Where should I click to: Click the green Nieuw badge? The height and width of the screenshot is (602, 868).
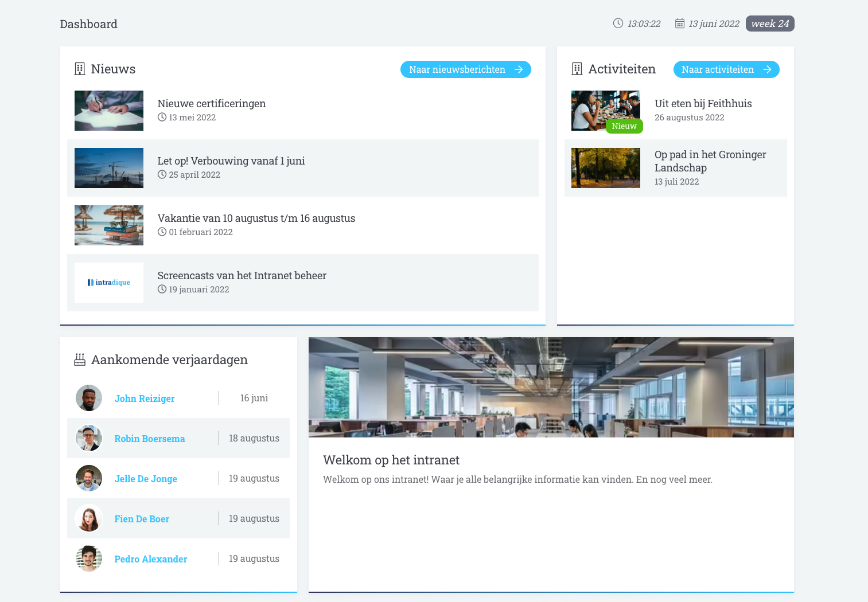coord(624,126)
